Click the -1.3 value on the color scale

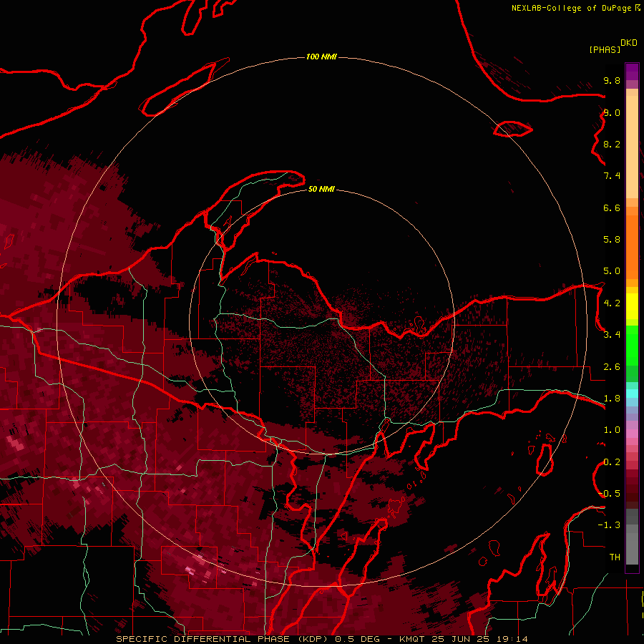tap(609, 525)
